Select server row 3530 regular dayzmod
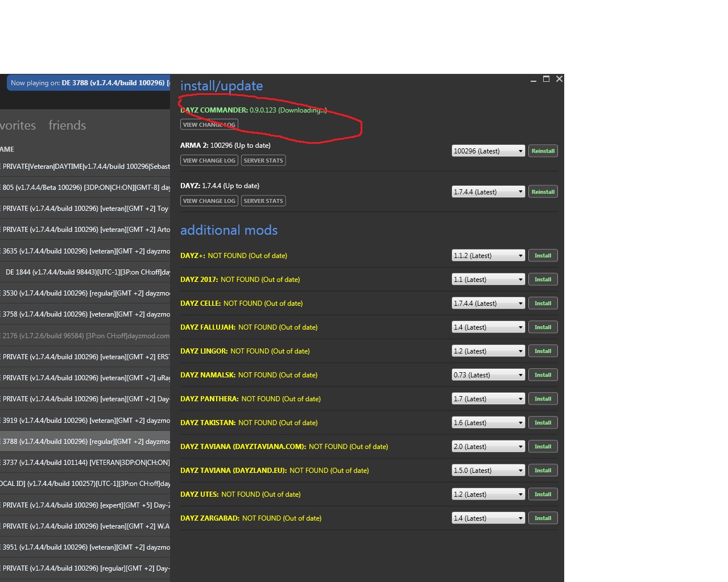Image resolution: width=728 pixels, height=582 pixels. click(85, 293)
